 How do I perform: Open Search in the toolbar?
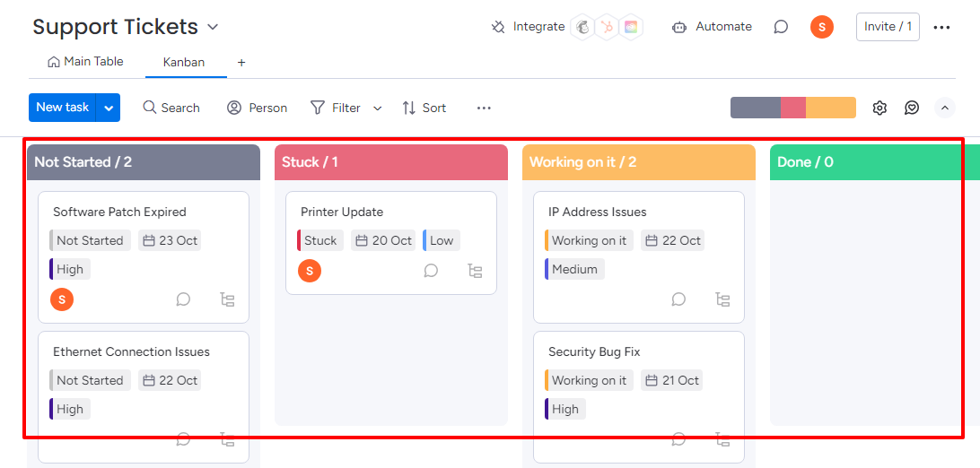coord(171,108)
